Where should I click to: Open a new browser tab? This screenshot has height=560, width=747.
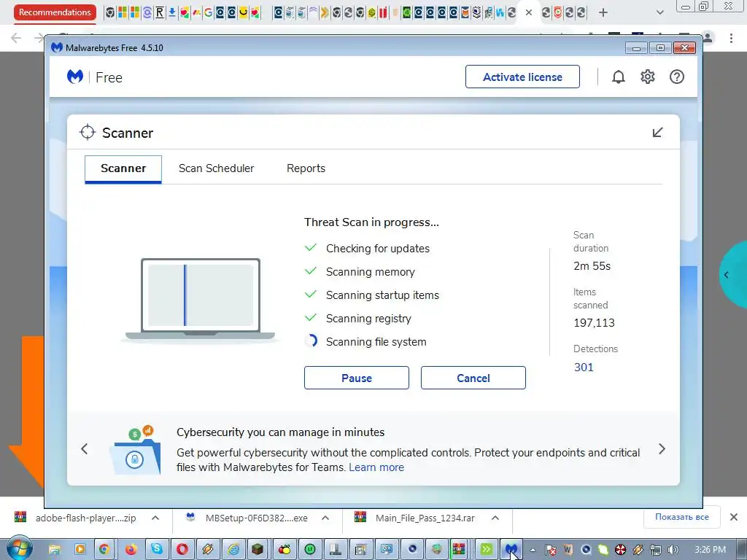603,12
